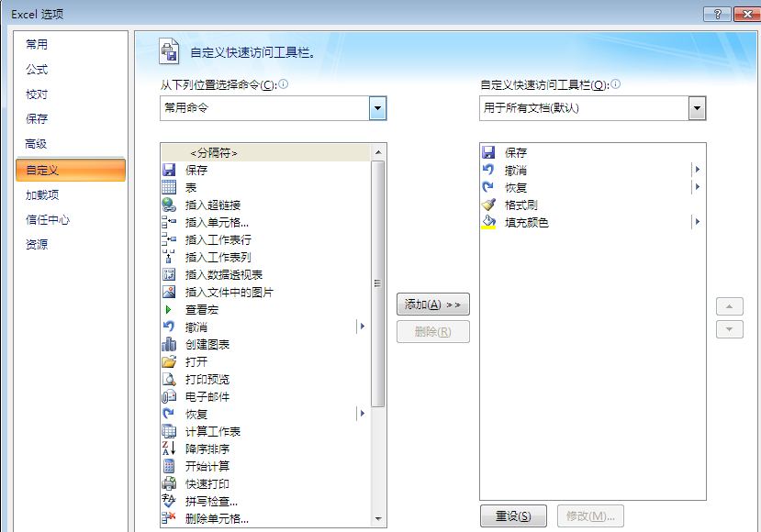Click the 插入单元格 icon
Screen dimensions: 761x532
(169, 222)
